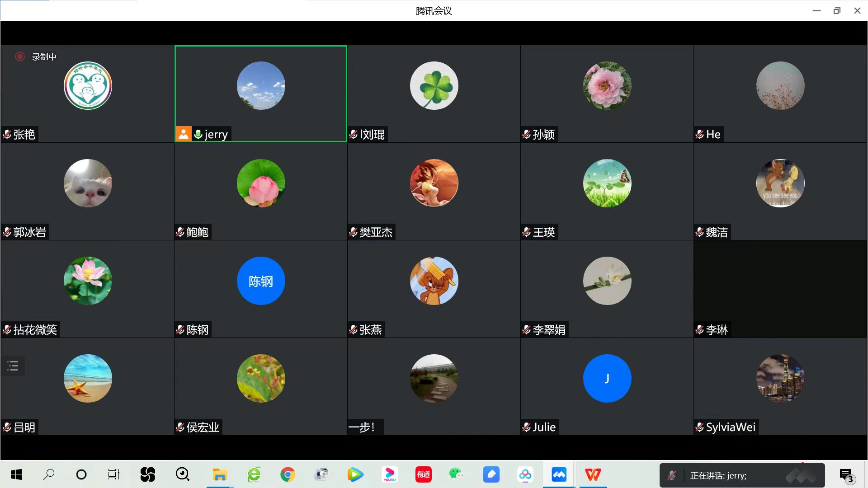Click muted mic icon beside 张燕
Viewport: 868px width, 488px height.
(x=354, y=330)
